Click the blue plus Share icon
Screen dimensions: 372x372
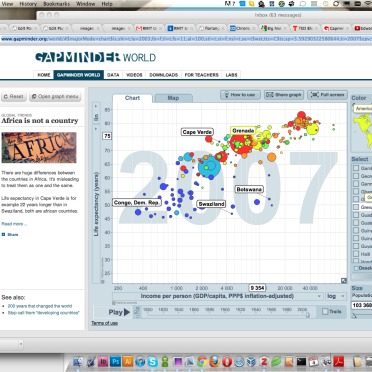pos(3,235)
